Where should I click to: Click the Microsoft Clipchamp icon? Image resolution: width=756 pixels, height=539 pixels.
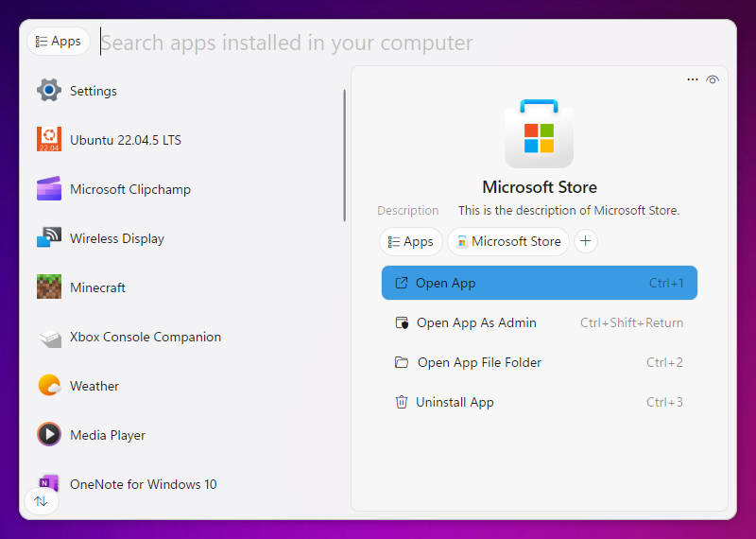pos(49,189)
